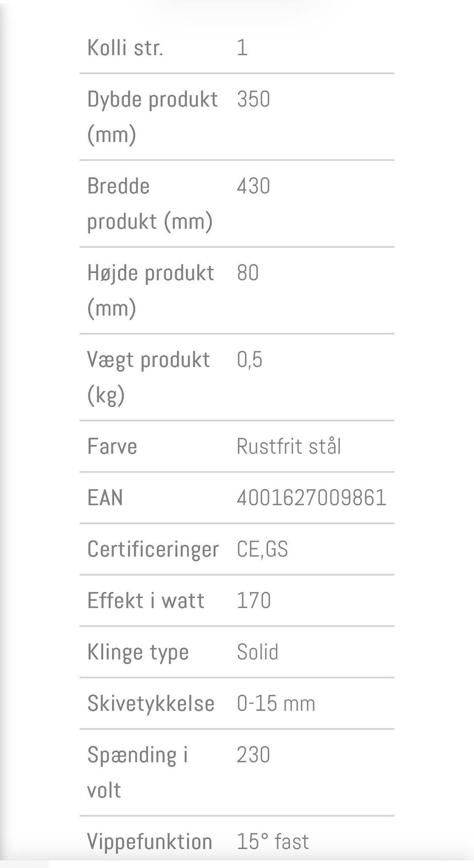
Task: Click the "Bredde produkt (mm)" label
Action: pyautogui.click(x=150, y=203)
